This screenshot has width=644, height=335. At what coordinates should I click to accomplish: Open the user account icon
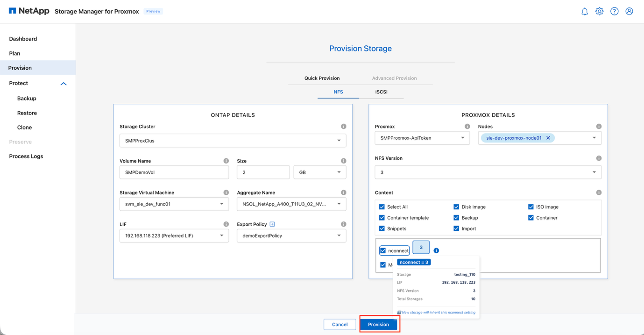629,11
